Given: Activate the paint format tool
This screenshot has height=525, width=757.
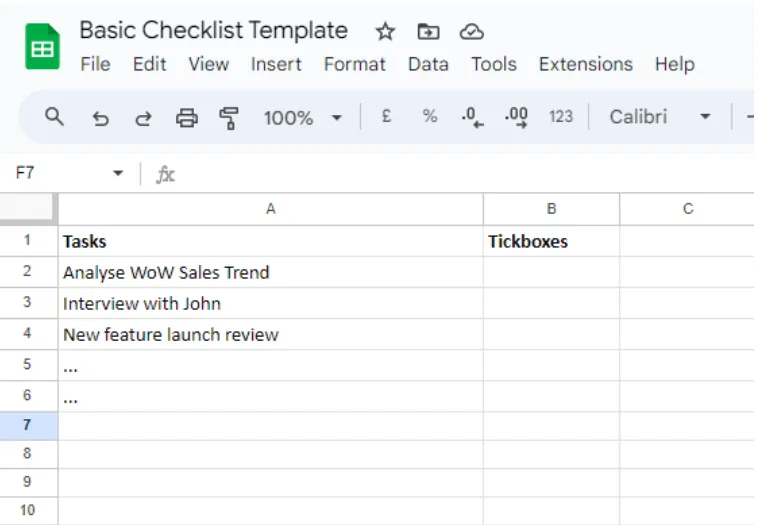Looking at the screenshot, I should tap(229, 118).
